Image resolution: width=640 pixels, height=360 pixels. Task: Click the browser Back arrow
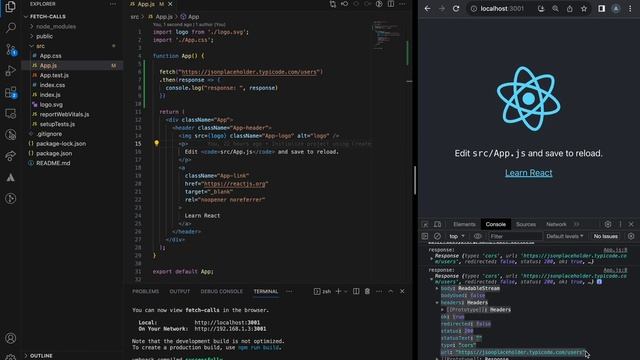tap(427, 9)
